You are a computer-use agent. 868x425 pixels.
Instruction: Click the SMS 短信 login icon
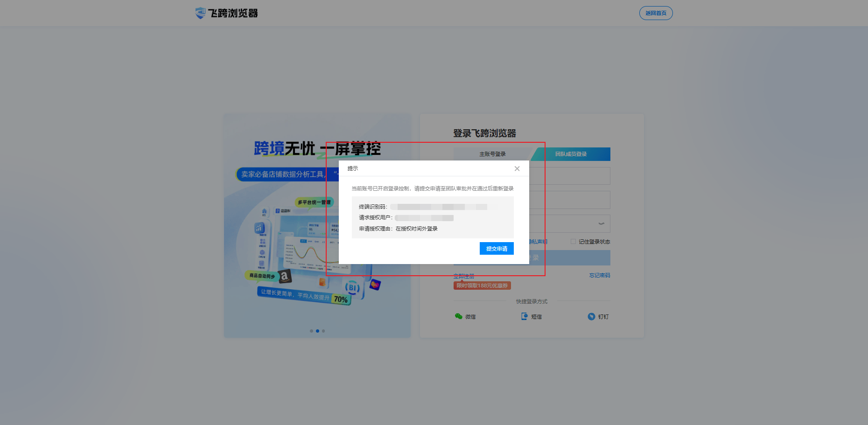525,316
